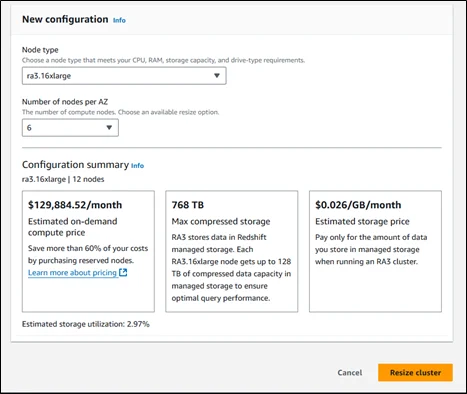Click the 768 TB storage heading
Viewport: 467px width, 394px height.
coord(188,205)
